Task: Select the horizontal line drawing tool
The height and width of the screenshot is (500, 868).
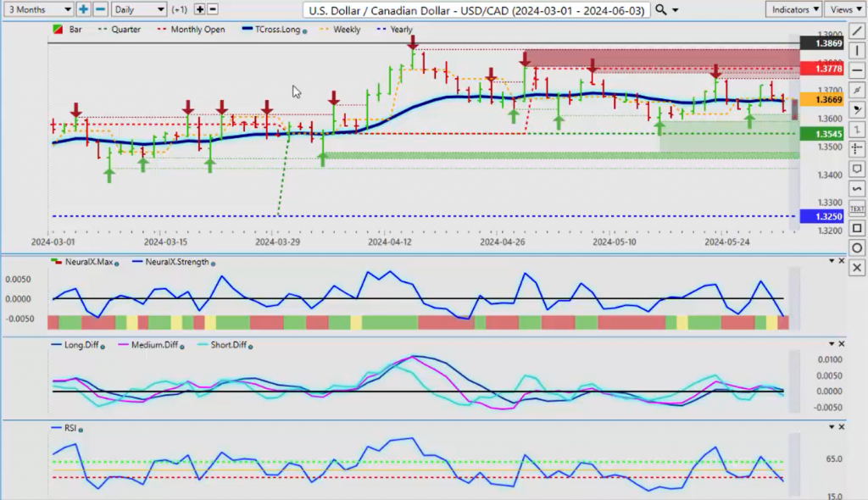Action: click(x=856, y=69)
